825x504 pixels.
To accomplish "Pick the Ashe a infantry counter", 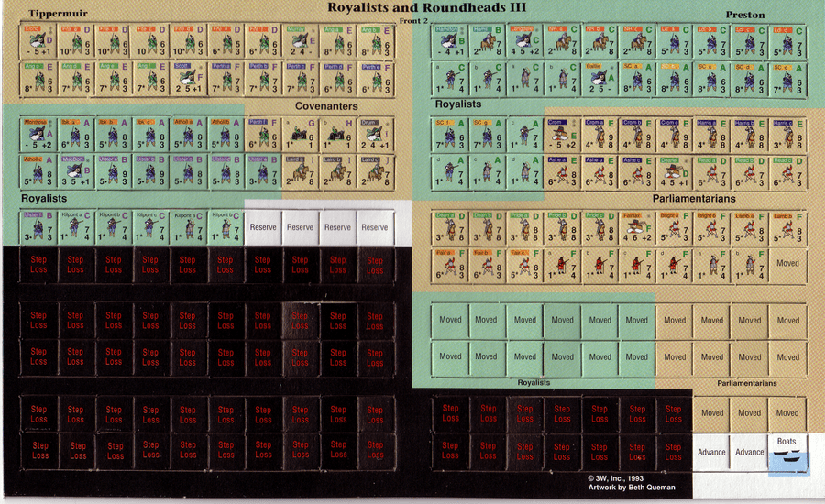I will coord(562,172).
